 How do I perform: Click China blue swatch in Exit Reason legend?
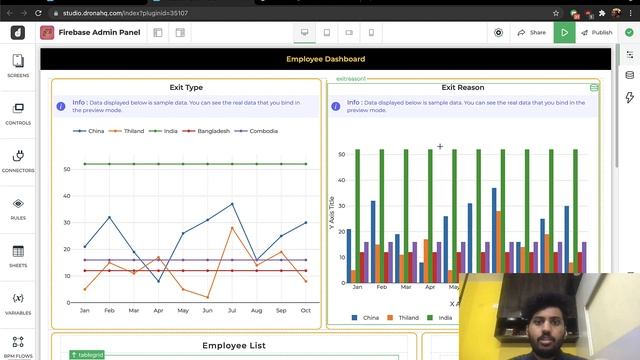tap(354, 318)
